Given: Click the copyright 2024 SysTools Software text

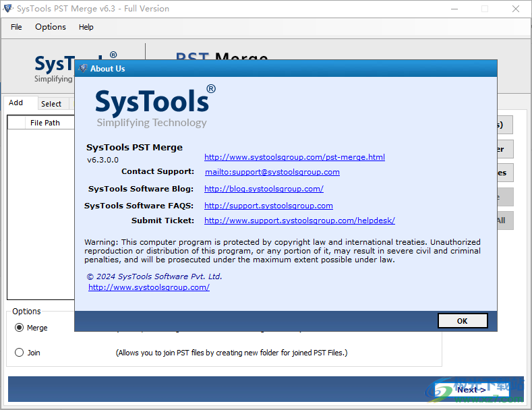Looking at the screenshot, I should tap(154, 276).
